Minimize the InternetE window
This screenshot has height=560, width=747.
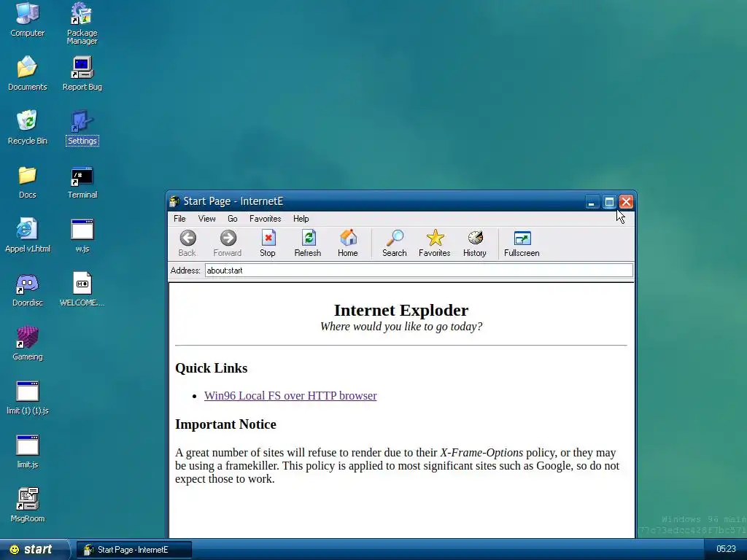tap(592, 202)
